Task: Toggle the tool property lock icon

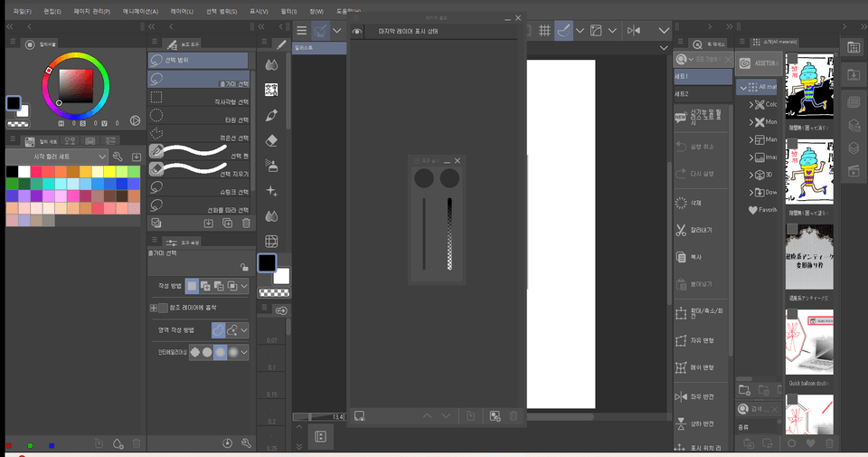Action: tap(244, 267)
